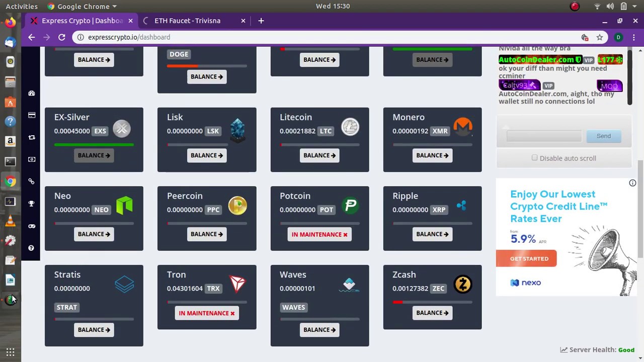Click Tron IN MAINTENANCE button
Image resolution: width=644 pixels, height=362 pixels.
207,313
